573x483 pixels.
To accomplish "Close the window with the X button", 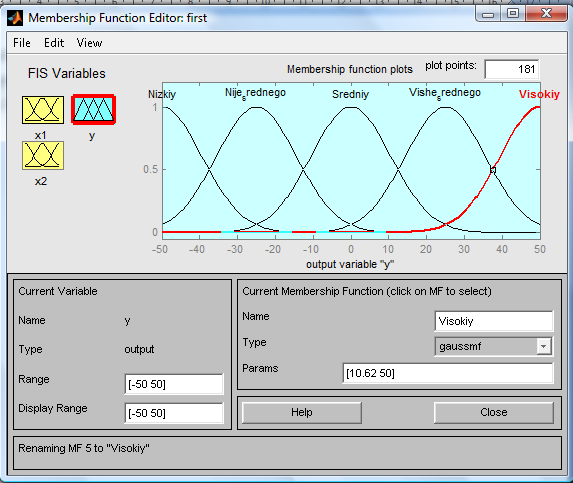I will pyautogui.click(x=546, y=14).
